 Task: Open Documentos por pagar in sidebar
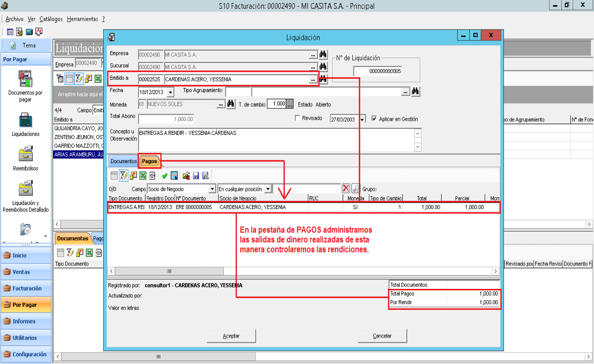pyautogui.click(x=26, y=86)
